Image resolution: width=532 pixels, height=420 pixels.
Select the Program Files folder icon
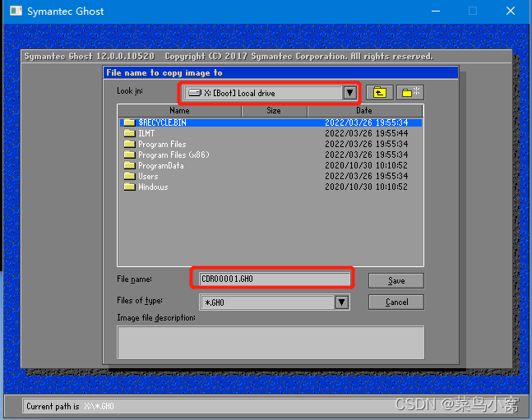tap(129, 144)
